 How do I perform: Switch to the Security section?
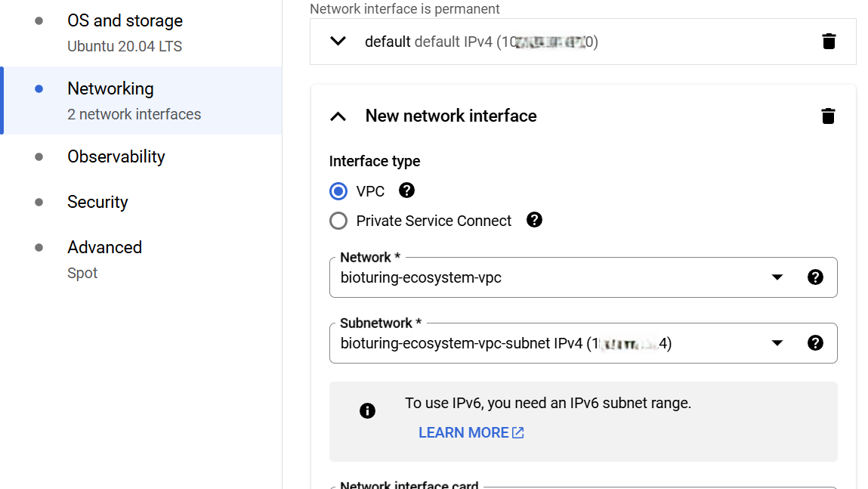coord(97,202)
